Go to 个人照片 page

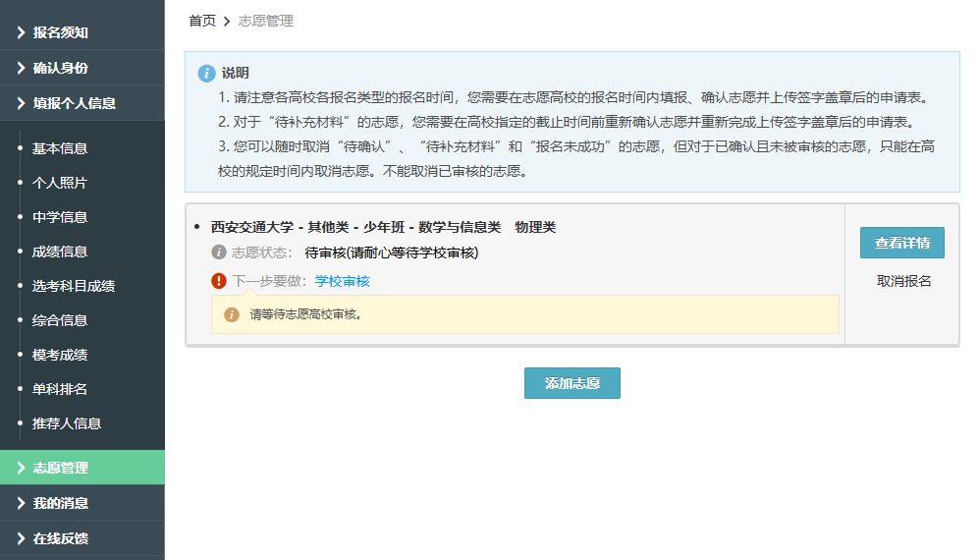60,183
